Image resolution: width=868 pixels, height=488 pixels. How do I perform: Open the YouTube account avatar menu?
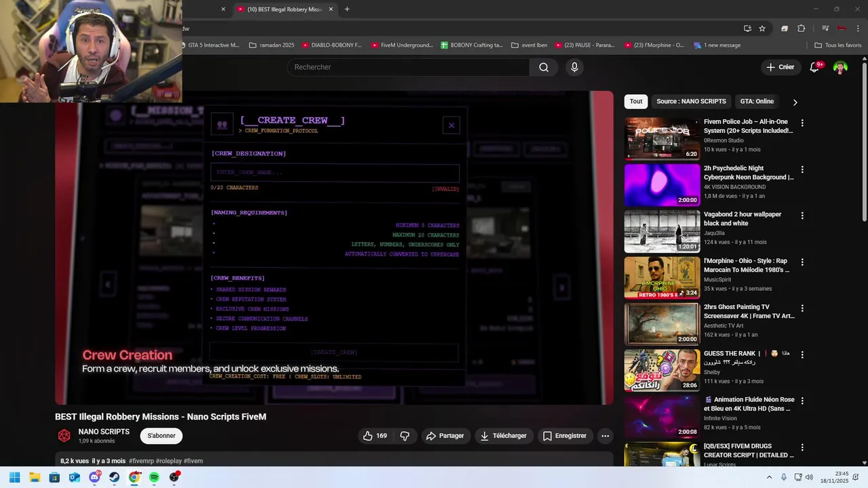tap(840, 67)
